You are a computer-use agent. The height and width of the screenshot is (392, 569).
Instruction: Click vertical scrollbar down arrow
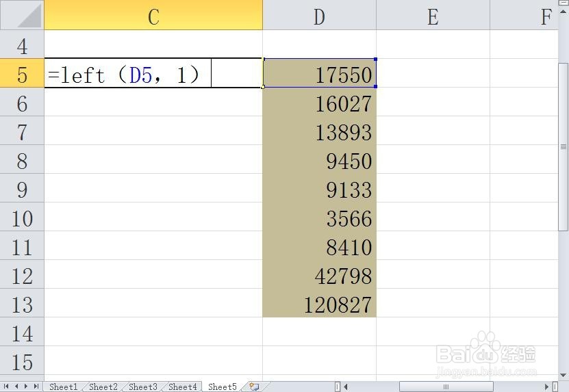point(564,376)
